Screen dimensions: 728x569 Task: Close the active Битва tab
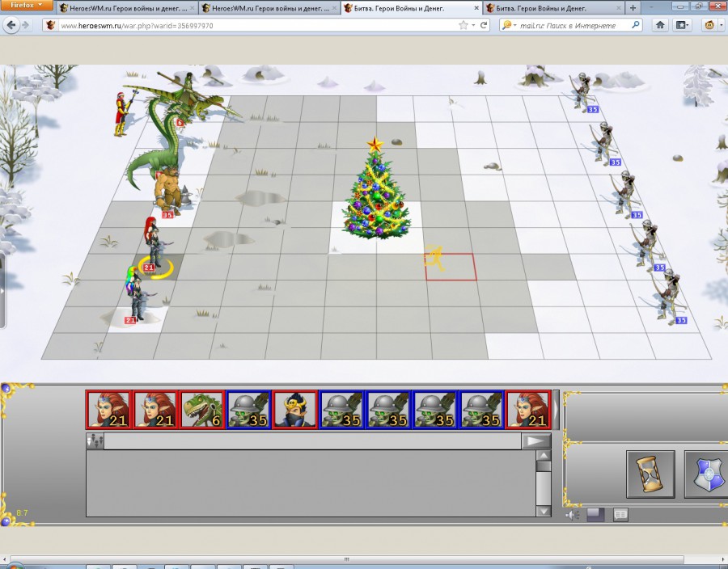[x=476, y=8]
